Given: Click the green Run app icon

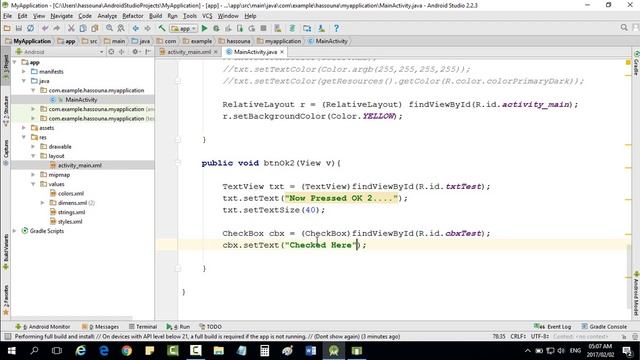Looking at the screenshot, I should pos(204,28).
